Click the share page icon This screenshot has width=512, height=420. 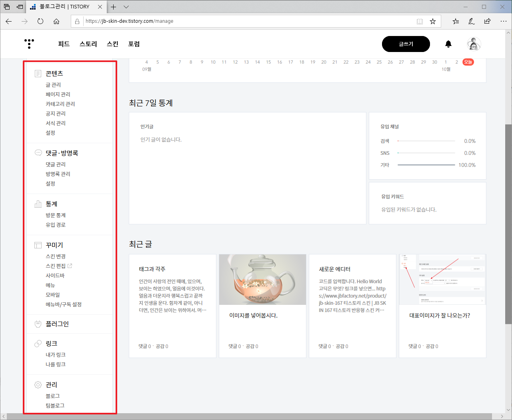(487, 21)
